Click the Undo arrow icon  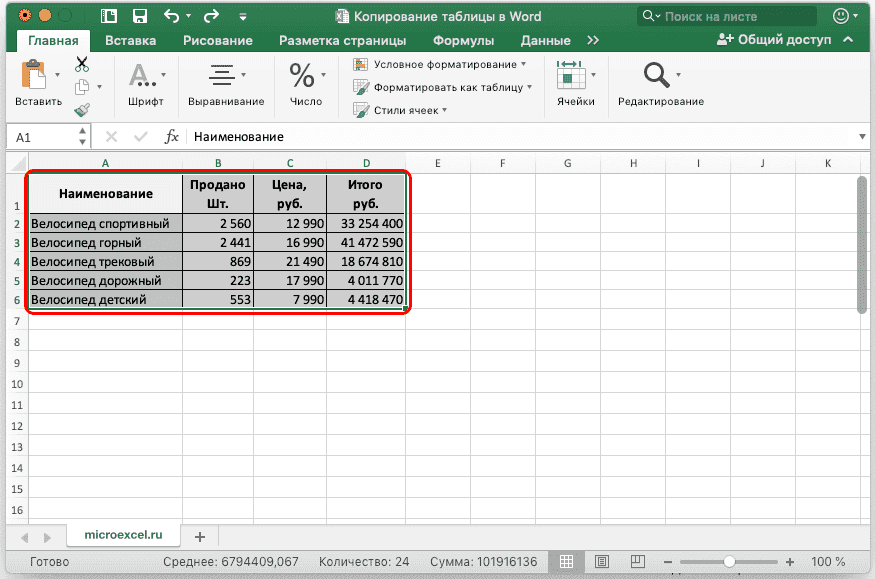[172, 16]
